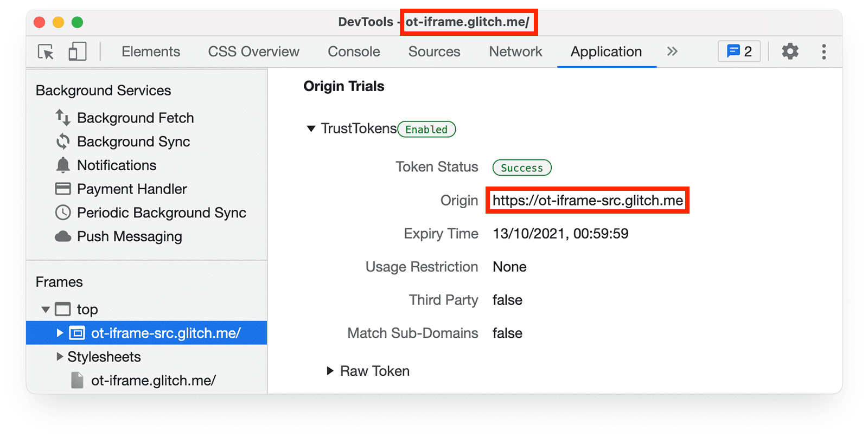Open the three-dot customize menu

point(824,52)
